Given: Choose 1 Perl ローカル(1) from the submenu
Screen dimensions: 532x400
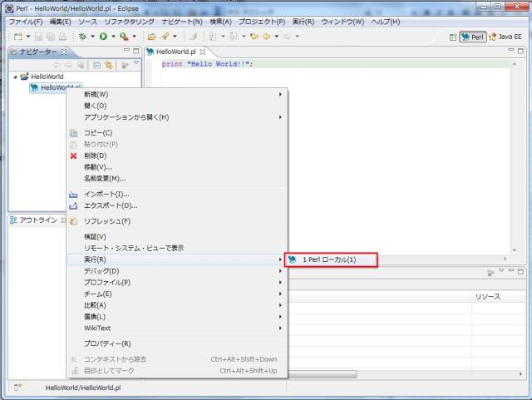Looking at the screenshot, I should pos(330,259).
